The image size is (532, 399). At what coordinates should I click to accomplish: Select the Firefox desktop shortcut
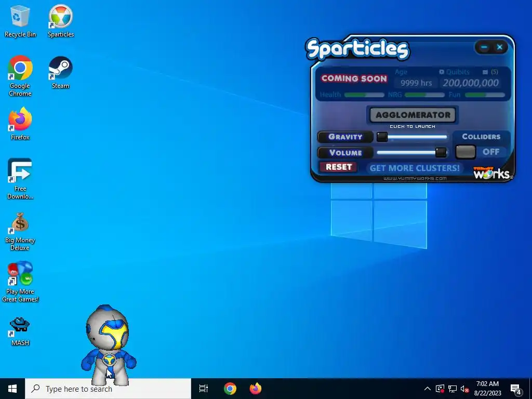(20, 124)
